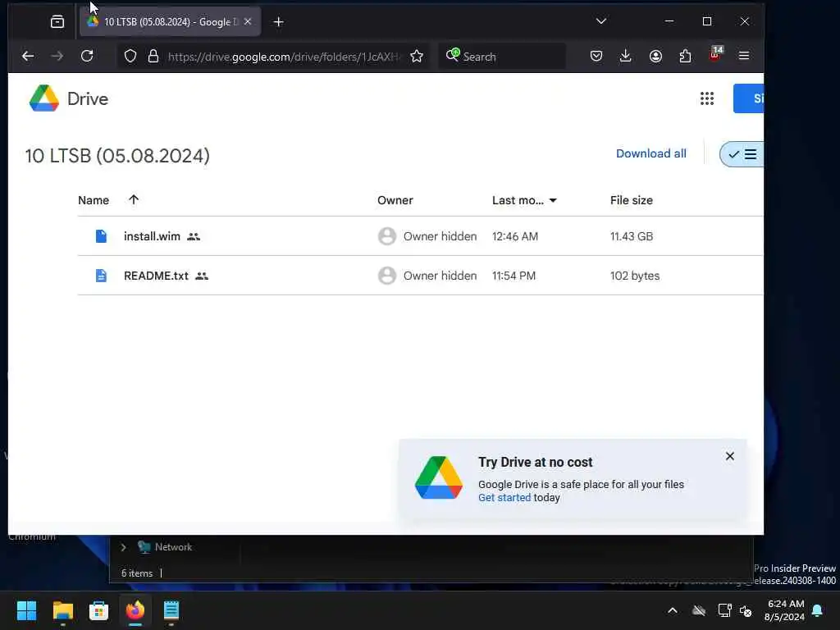Open a new browser tab
Screen dimensions: 840x630
(278, 22)
